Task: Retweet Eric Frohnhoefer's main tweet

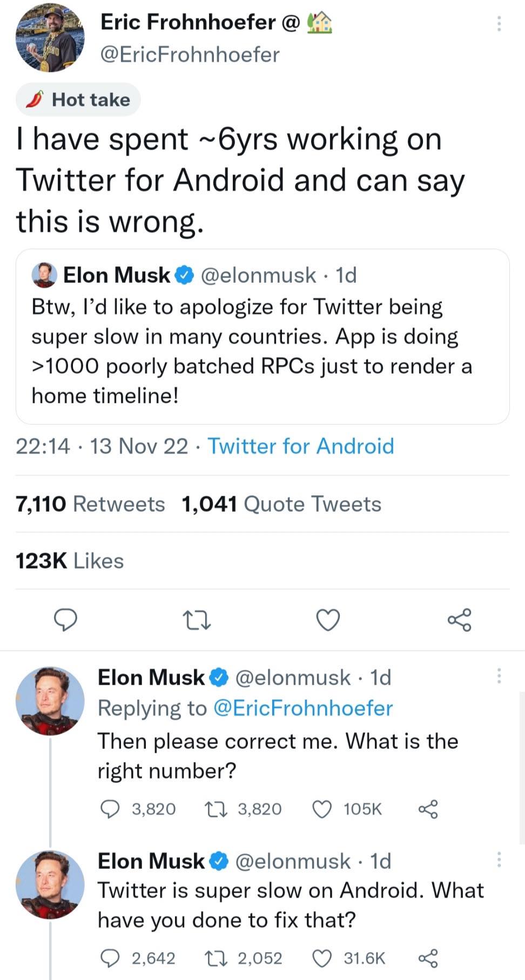Action: pyautogui.click(x=197, y=620)
